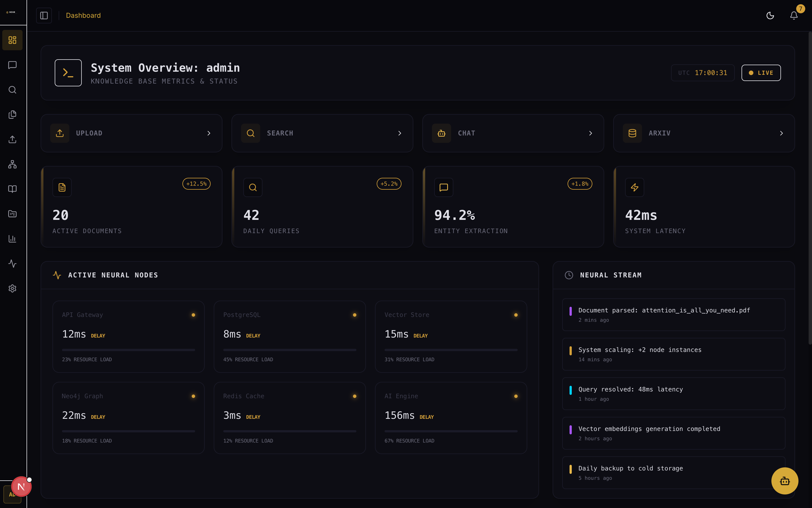Open the folder chart icon in sidebar
Screen dimensions: 812x508
[x=12, y=214]
